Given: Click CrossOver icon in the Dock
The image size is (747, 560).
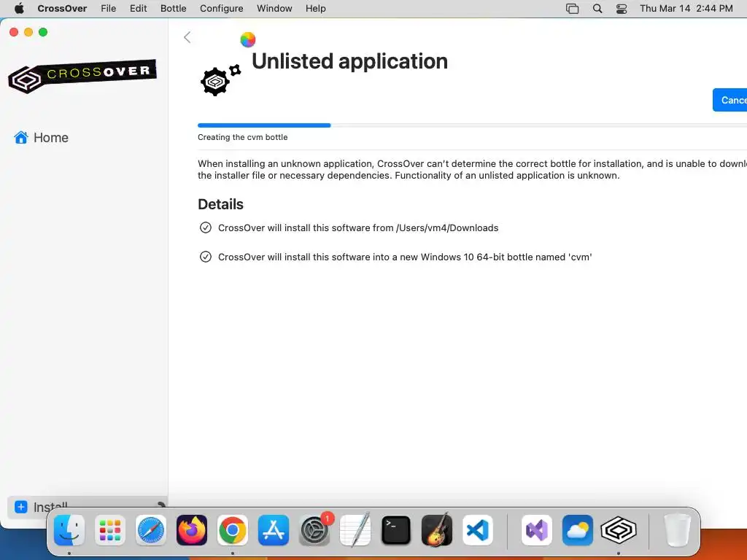Looking at the screenshot, I should coord(619,530).
